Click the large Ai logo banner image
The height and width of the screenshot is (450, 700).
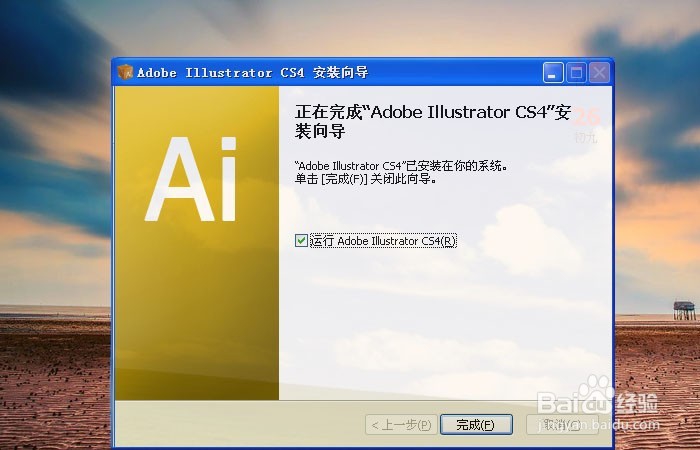[197, 243]
